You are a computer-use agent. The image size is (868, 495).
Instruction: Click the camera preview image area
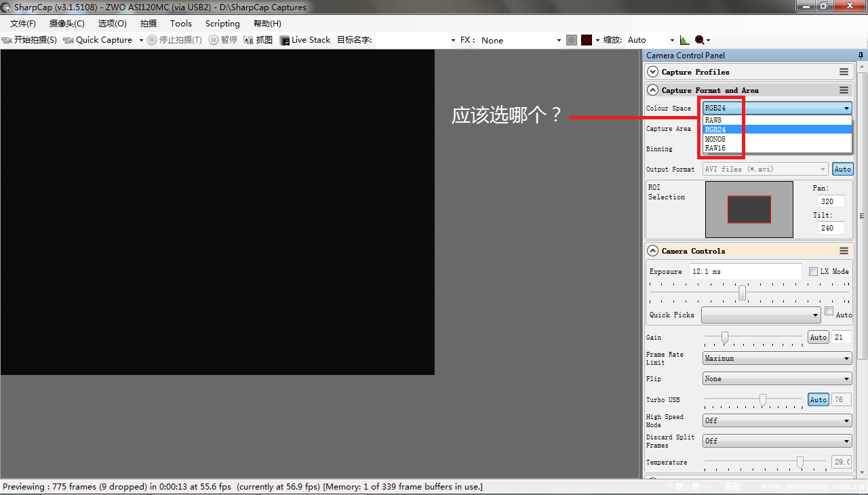pos(217,212)
